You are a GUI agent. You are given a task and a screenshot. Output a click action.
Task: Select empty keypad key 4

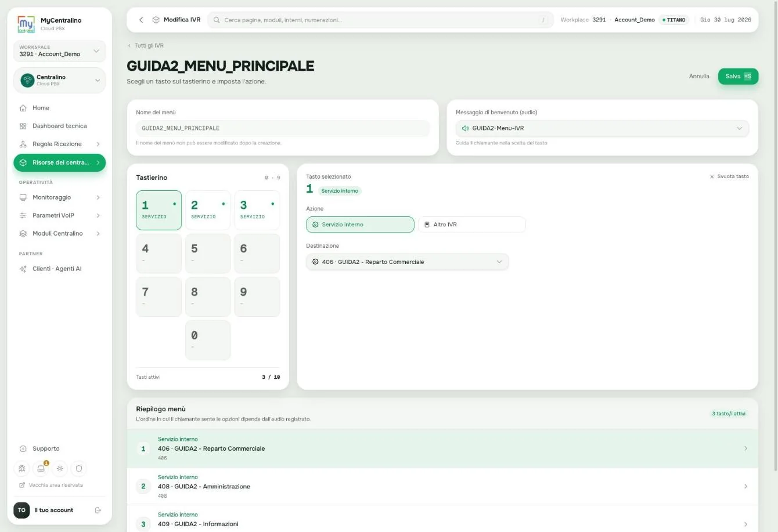point(159,254)
